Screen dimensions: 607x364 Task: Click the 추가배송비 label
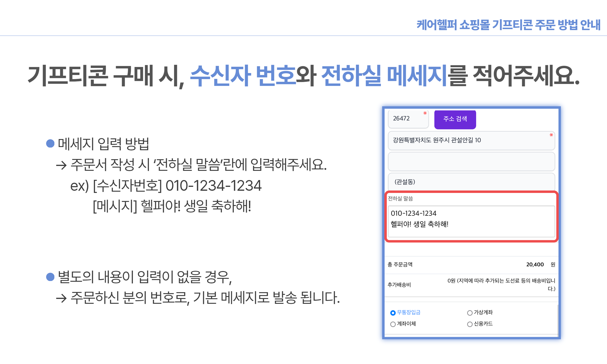point(399,285)
